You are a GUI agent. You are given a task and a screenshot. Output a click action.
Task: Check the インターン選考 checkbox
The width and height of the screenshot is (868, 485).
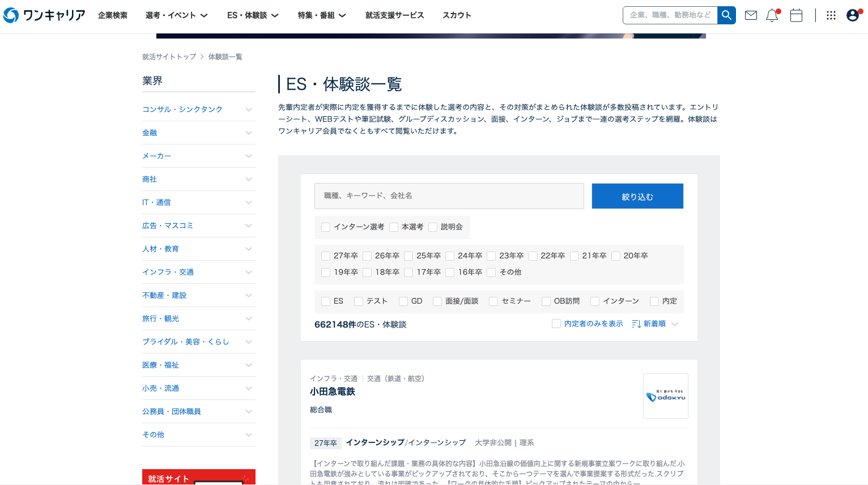[326, 227]
